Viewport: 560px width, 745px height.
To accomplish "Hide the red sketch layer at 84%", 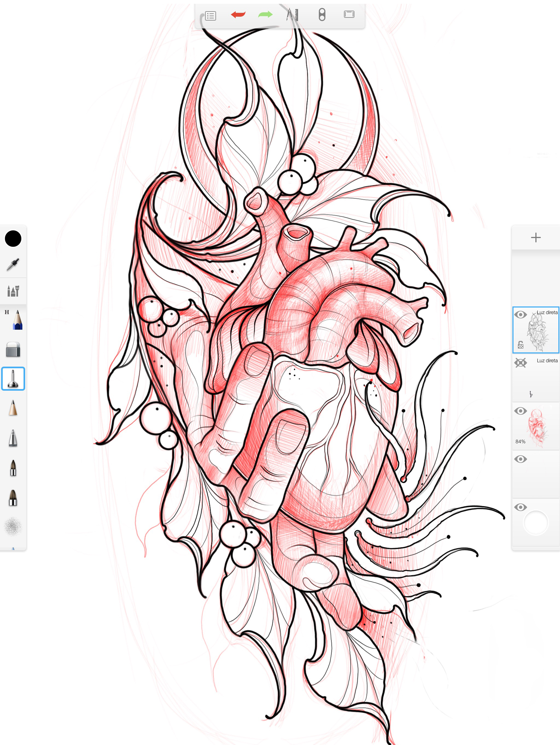I will [520, 411].
